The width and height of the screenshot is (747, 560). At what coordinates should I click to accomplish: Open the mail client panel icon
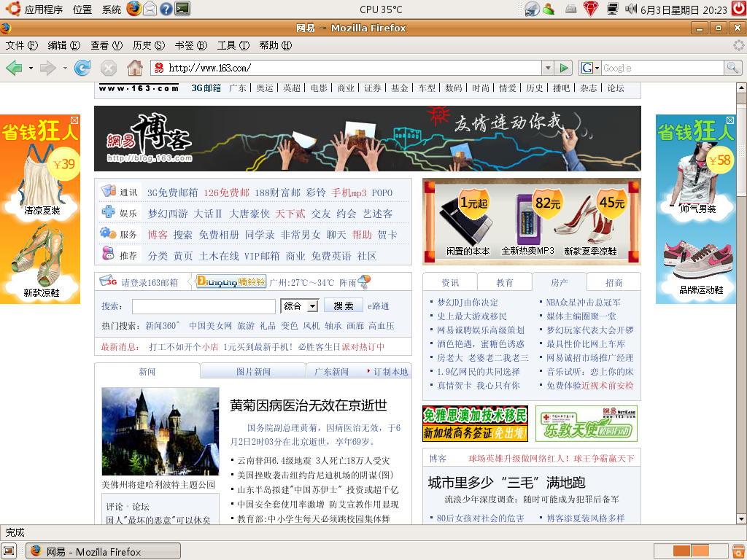(x=150, y=9)
